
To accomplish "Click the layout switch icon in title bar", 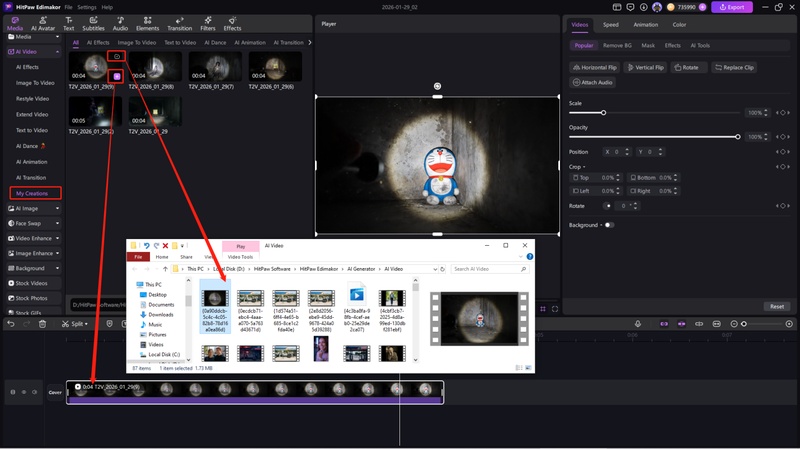I will pyautogui.click(x=617, y=7).
